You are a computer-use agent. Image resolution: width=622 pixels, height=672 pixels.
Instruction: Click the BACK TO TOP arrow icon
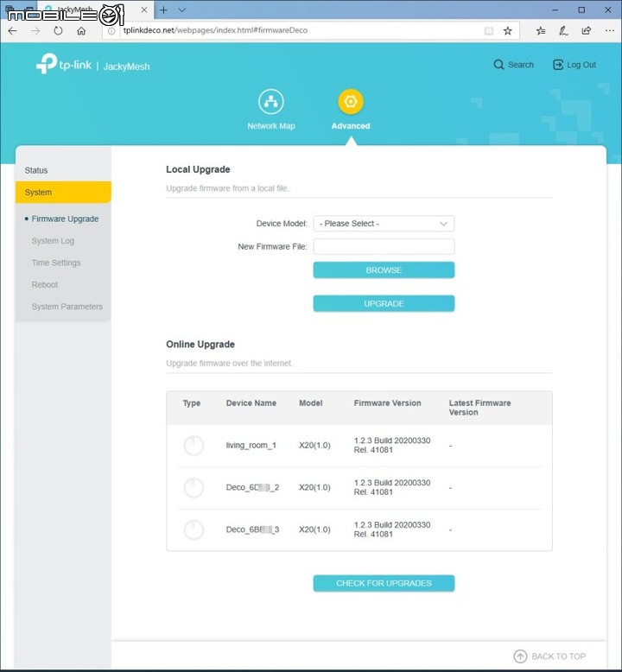click(520, 656)
